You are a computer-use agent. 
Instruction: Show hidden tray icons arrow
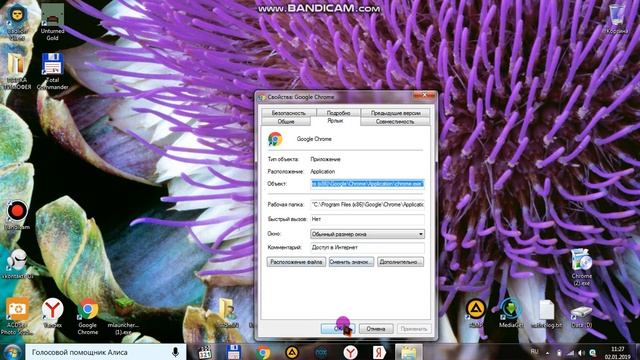pos(548,353)
